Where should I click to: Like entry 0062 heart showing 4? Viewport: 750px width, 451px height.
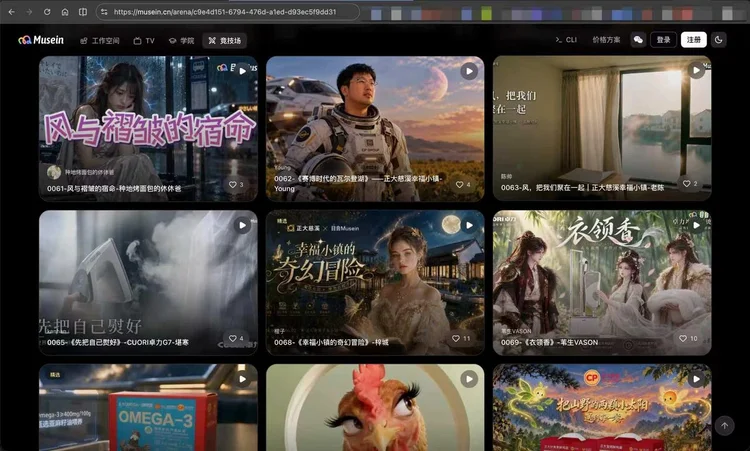[x=463, y=185]
